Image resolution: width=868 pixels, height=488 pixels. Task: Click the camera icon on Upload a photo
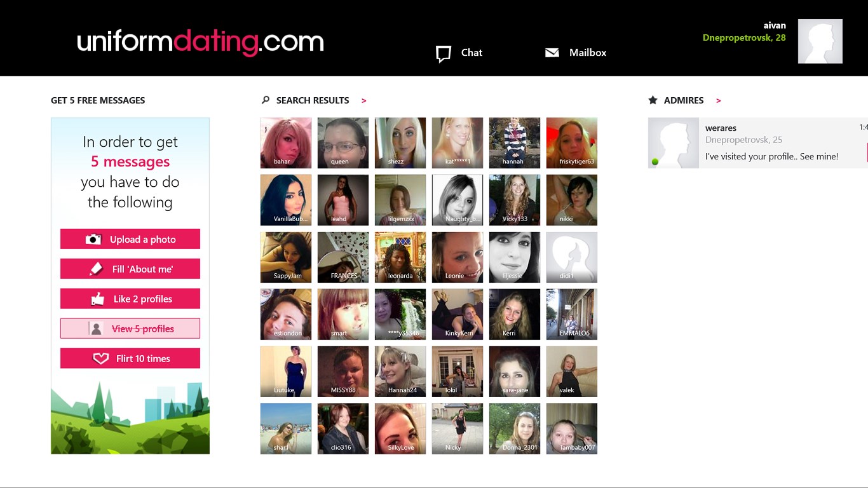93,240
